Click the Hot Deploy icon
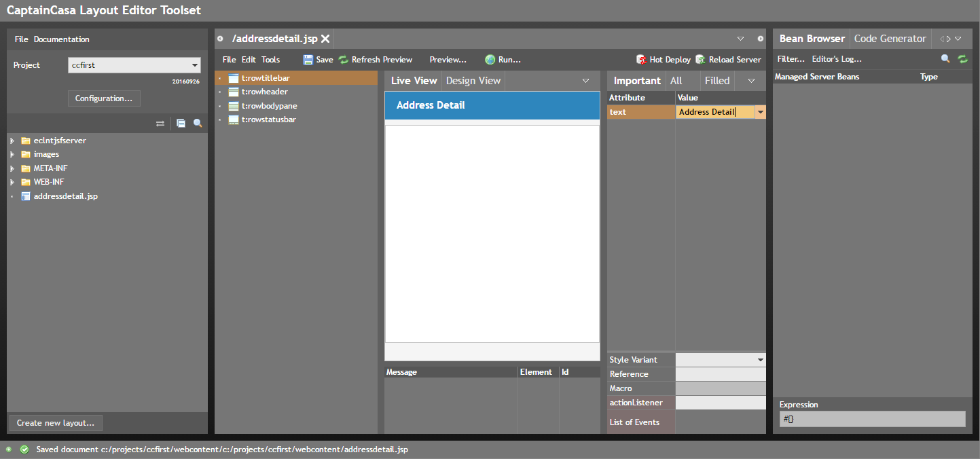This screenshot has height=459, width=980. point(641,60)
